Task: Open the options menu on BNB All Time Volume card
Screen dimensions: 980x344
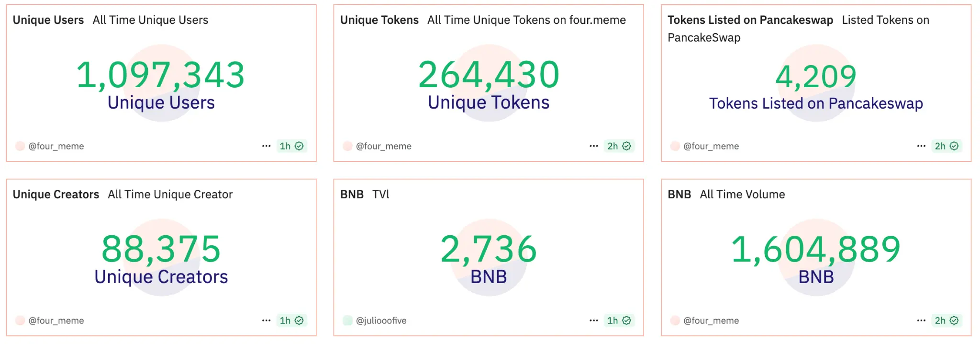Action: tap(920, 320)
